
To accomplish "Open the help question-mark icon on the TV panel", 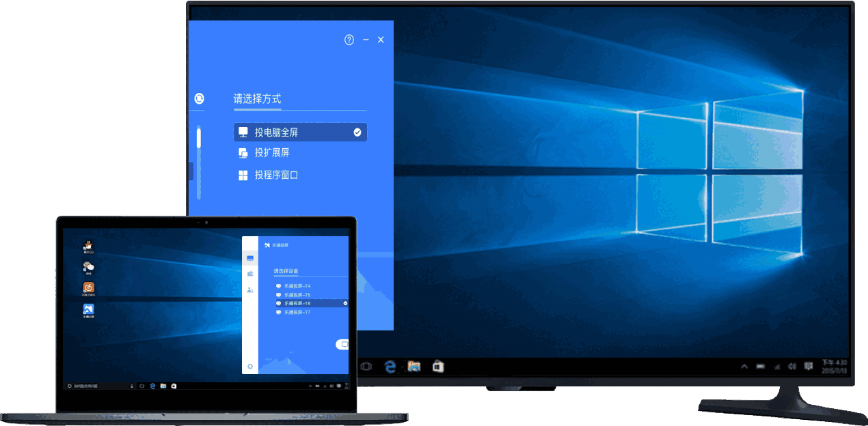I will pyautogui.click(x=349, y=40).
